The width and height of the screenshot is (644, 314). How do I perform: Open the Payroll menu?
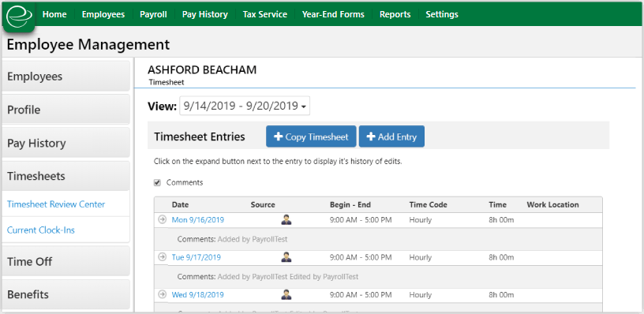(153, 14)
